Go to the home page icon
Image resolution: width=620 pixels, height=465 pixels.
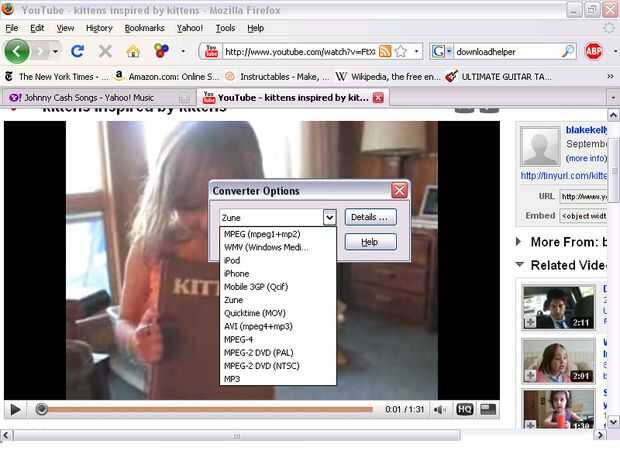click(133, 51)
